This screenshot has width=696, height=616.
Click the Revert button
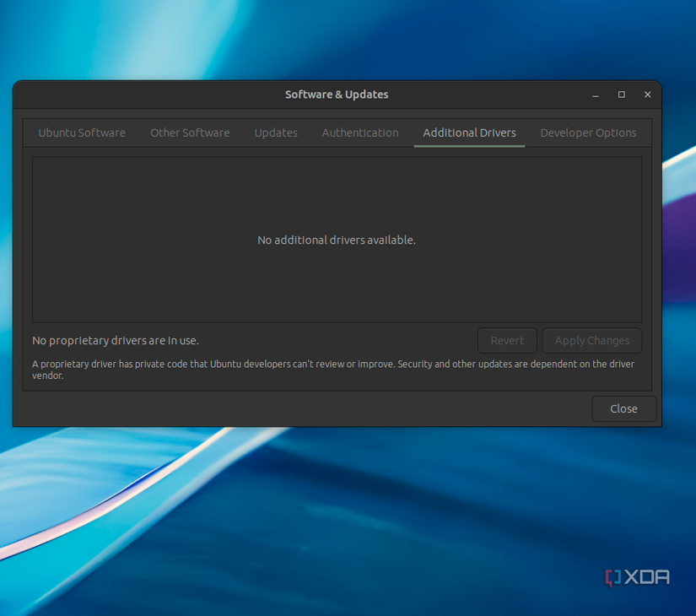tap(507, 341)
